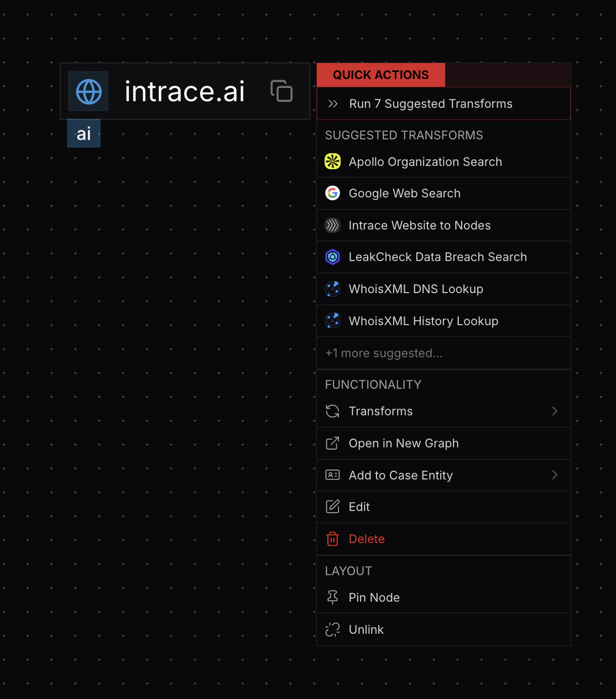Click the Intrace logo icon
This screenshot has width=616, height=699.
tap(332, 225)
